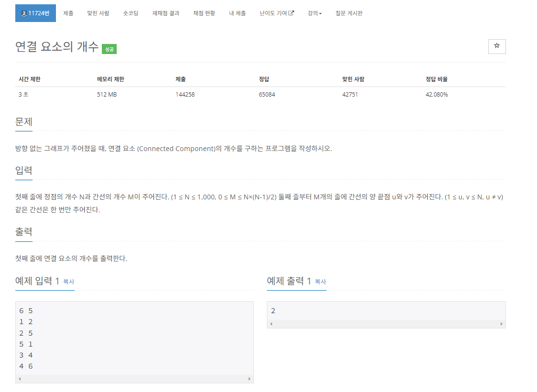Open the 강의 dropdown menu
Viewport: 537px width, 392px height.
click(314, 13)
